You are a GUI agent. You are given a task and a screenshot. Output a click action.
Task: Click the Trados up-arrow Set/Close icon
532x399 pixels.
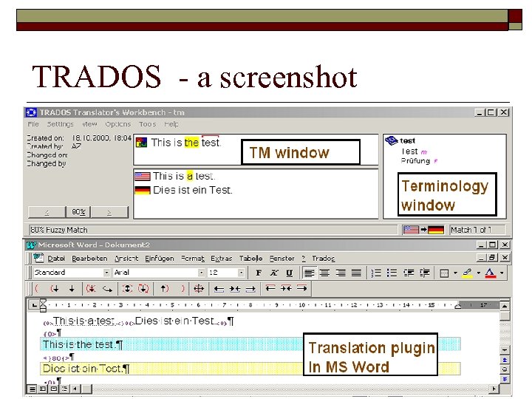pyautogui.click(x=165, y=289)
